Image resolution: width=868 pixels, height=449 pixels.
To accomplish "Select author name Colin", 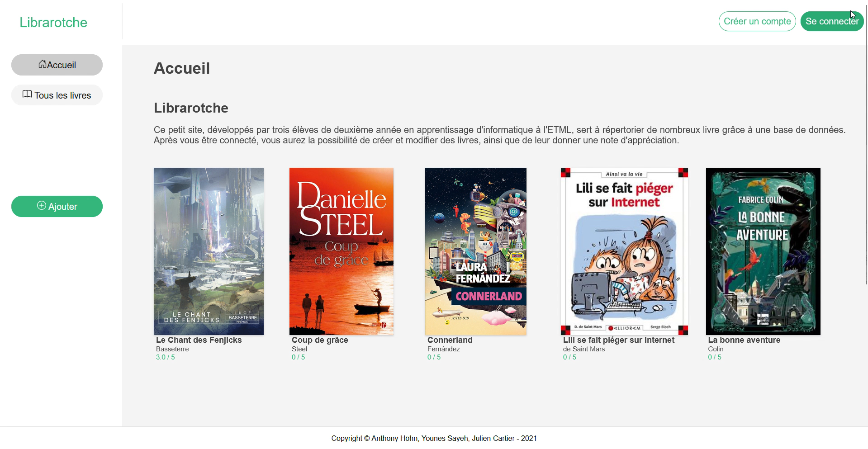I will coord(716,349).
